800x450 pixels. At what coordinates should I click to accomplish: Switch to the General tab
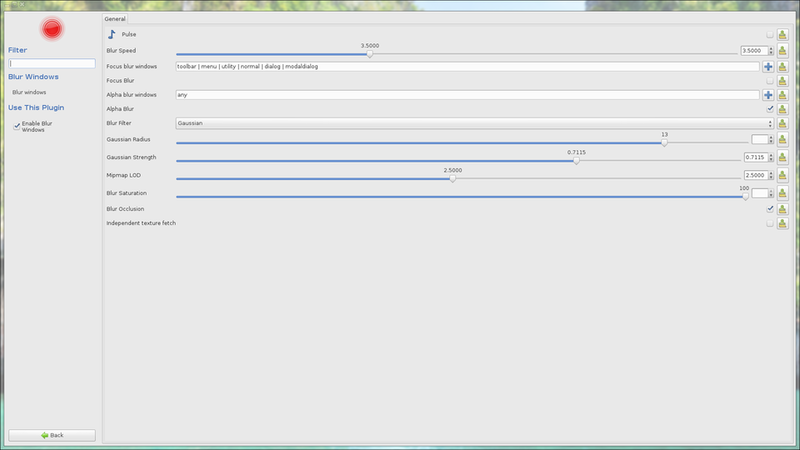pyautogui.click(x=115, y=18)
